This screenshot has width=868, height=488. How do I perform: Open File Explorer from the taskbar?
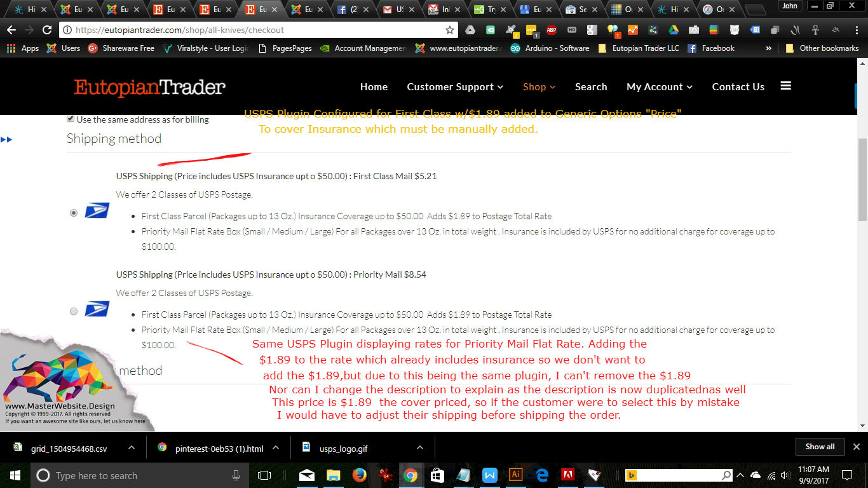pos(333,475)
